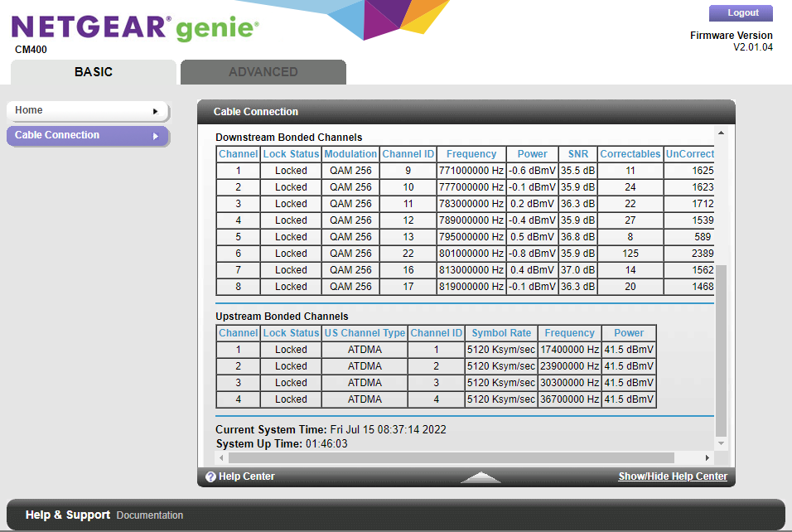Viewport: 792px width, 532px height.
Task: Click Show/Hide Help Center link
Action: pyautogui.click(x=673, y=476)
